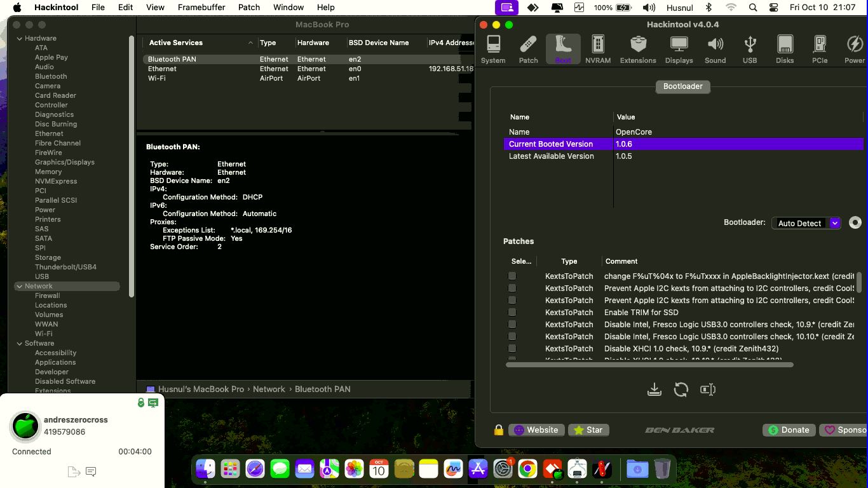This screenshot has width=868, height=488.
Task: Open the Bootloader Auto Detect dropdown
Action: click(806, 223)
